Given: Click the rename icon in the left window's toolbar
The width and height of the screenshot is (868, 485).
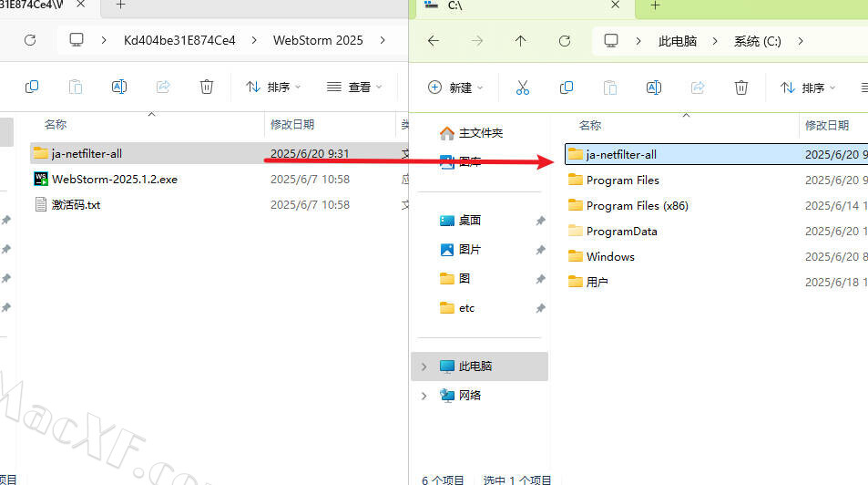Looking at the screenshot, I should pos(119,87).
